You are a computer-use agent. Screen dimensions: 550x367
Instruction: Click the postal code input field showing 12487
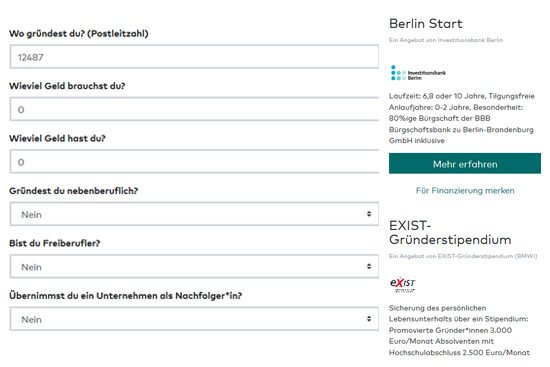(194, 56)
